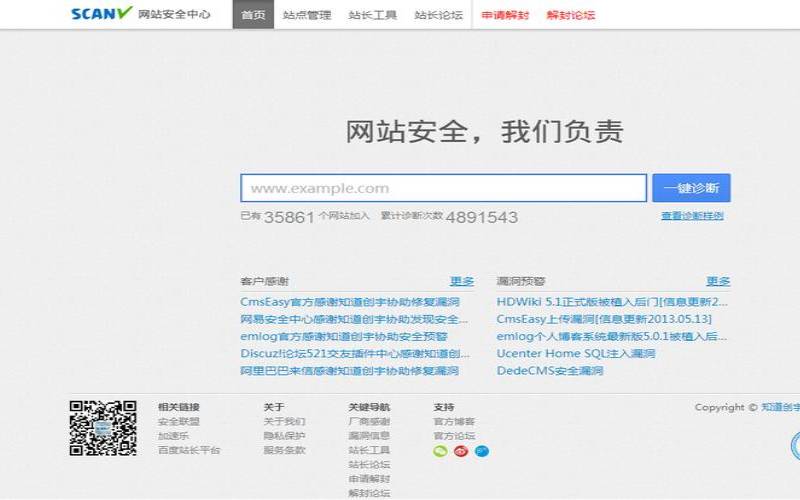This screenshot has width=800, height=500.
Task: Click 站长论坛 in the footer 关键导航 list
Action: click(x=369, y=465)
